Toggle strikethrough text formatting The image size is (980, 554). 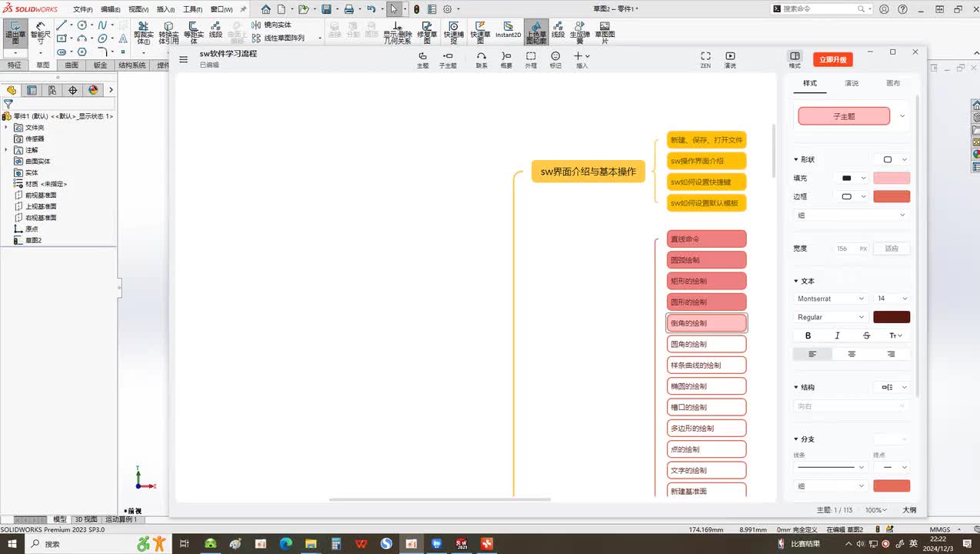pos(866,335)
